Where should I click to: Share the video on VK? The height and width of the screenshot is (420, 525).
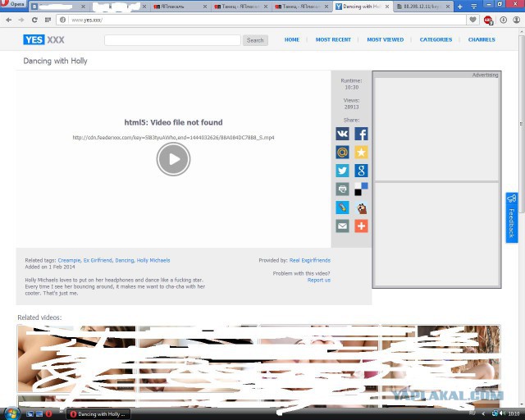342,134
